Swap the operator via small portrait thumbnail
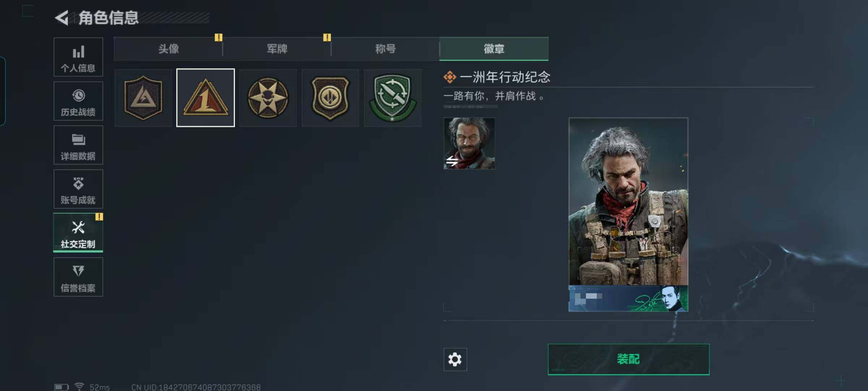Image resolution: width=868 pixels, height=391 pixels. (469, 143)
